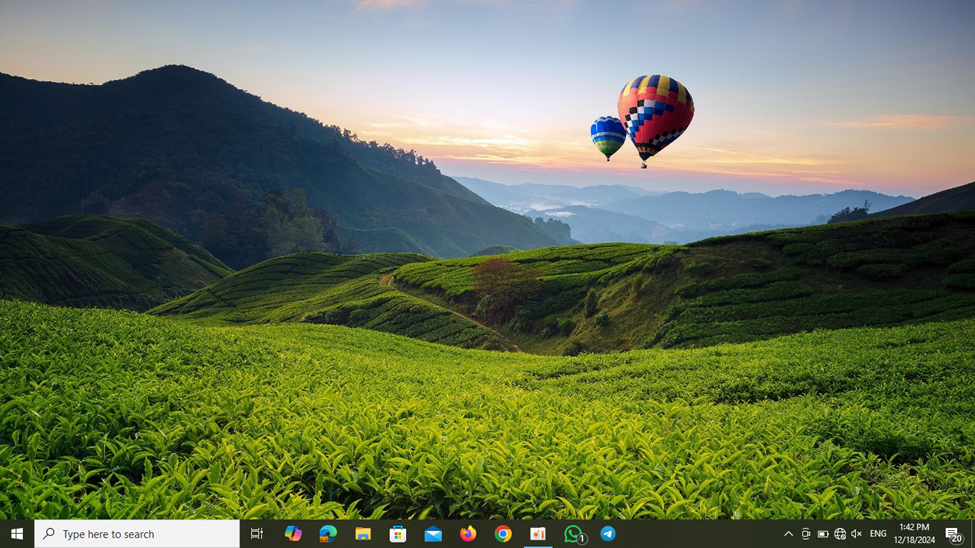The image size is (975, 548).
Task: Expand the hidden system tray icons
Action: tap(788, 534)
